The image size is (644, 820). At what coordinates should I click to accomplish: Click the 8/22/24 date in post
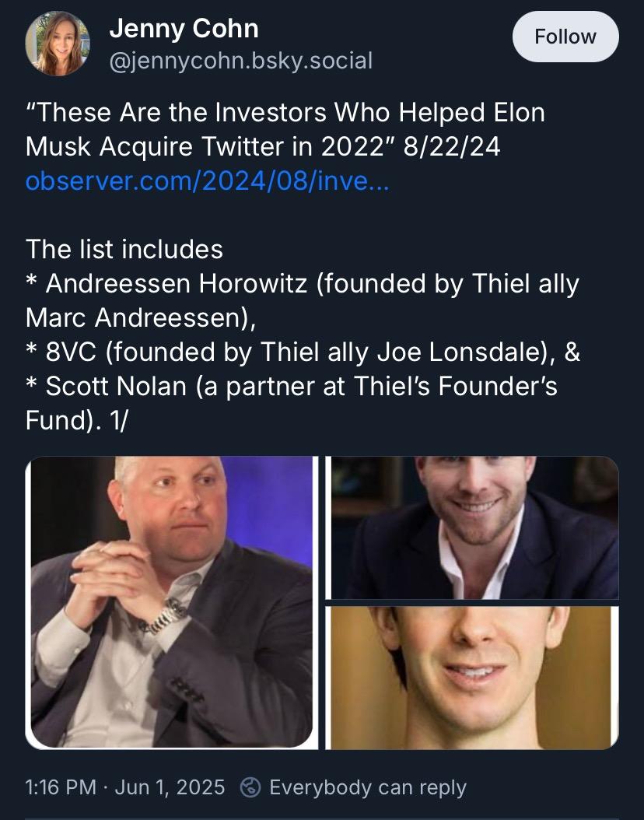(x=451, y=146)
